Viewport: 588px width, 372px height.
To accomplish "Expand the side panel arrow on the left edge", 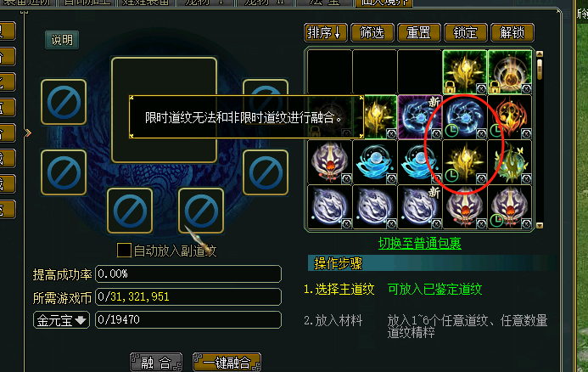I will [x=28, y=132].
